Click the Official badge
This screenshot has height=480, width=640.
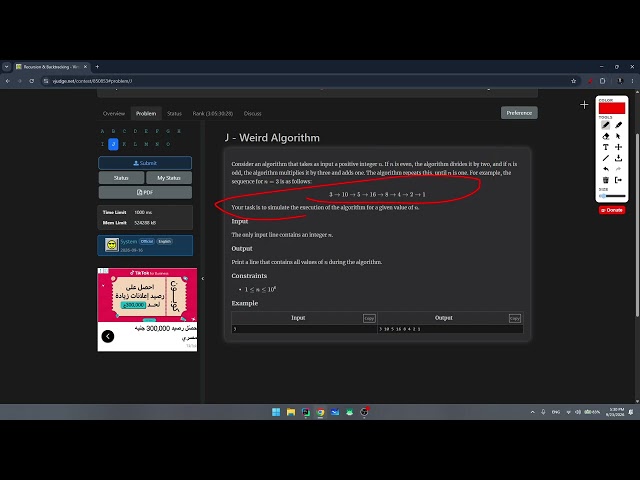pyautogui.click(x=147, y=242)
